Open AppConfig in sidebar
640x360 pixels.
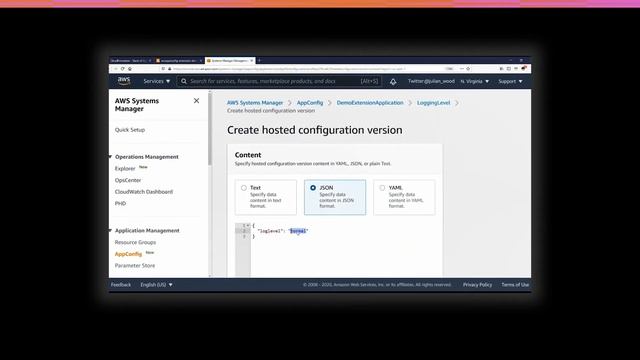pos(128,254)
